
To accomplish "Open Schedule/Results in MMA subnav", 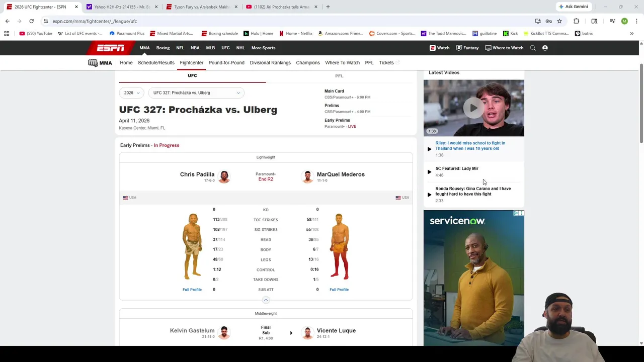I will point(156,63).
